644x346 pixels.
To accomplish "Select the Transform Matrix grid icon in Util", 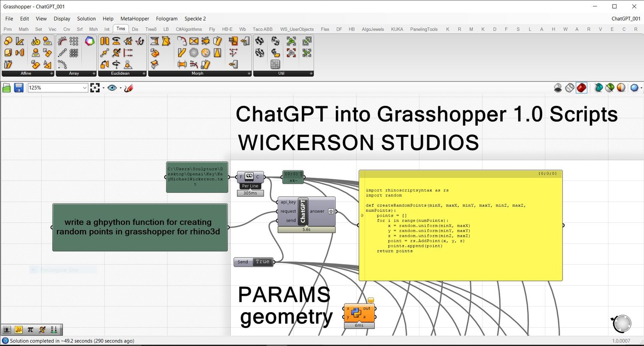I will click(x=276, y=65).
